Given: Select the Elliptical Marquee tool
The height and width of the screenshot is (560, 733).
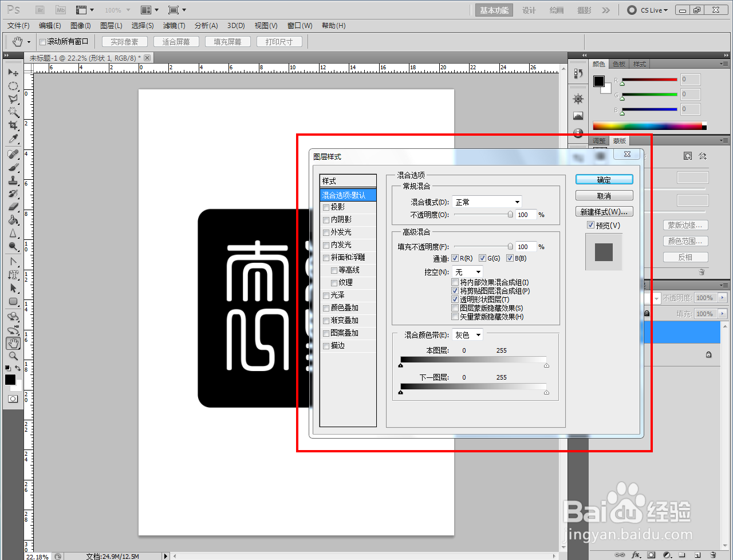Looking at the screenshot, I should (13, 86).
